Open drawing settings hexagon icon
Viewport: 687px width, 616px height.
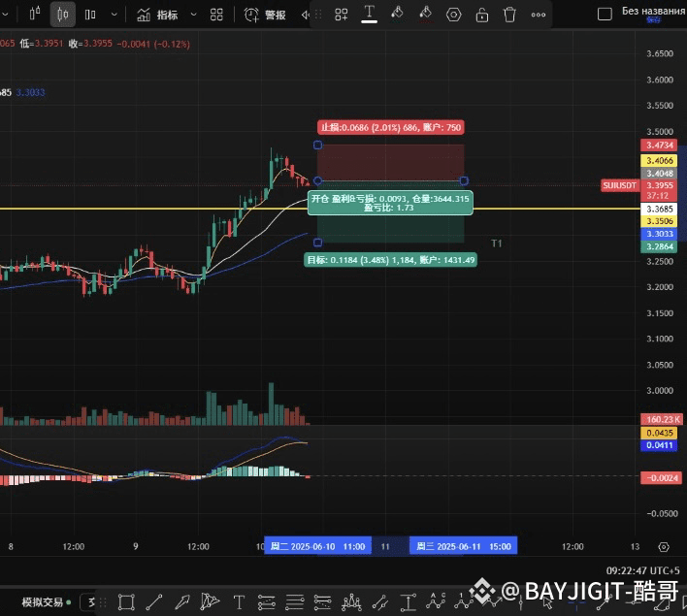click(x=453, y=15)
